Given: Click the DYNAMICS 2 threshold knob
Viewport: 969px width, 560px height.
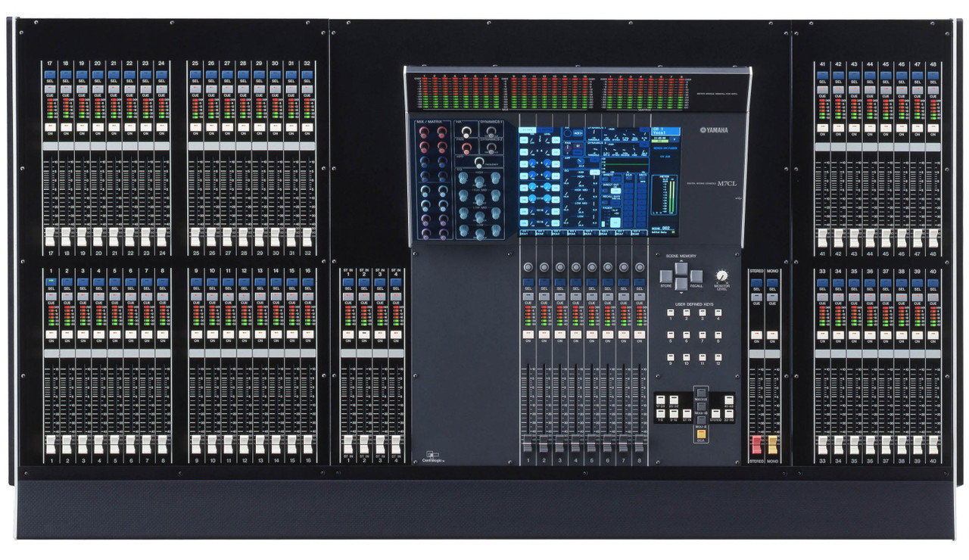Looking at the screenshot, I should coord(491,148).
